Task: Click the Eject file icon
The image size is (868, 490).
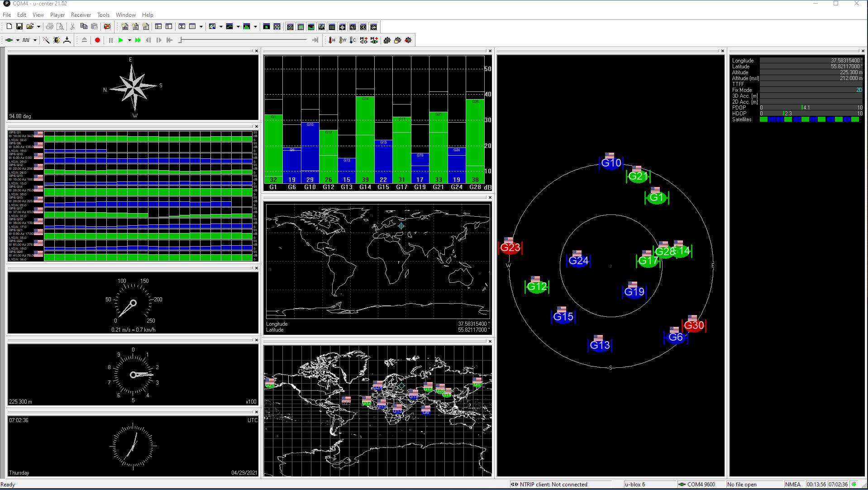Action: point(84,40)
